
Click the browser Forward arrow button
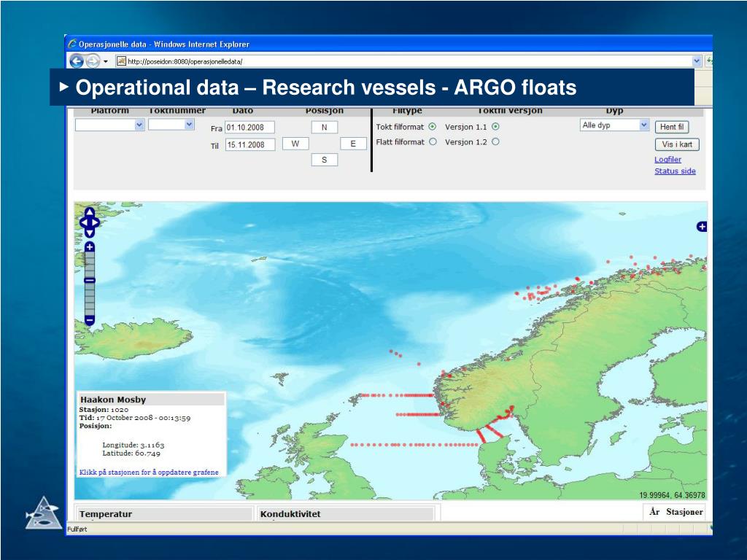tap(93, 61)
